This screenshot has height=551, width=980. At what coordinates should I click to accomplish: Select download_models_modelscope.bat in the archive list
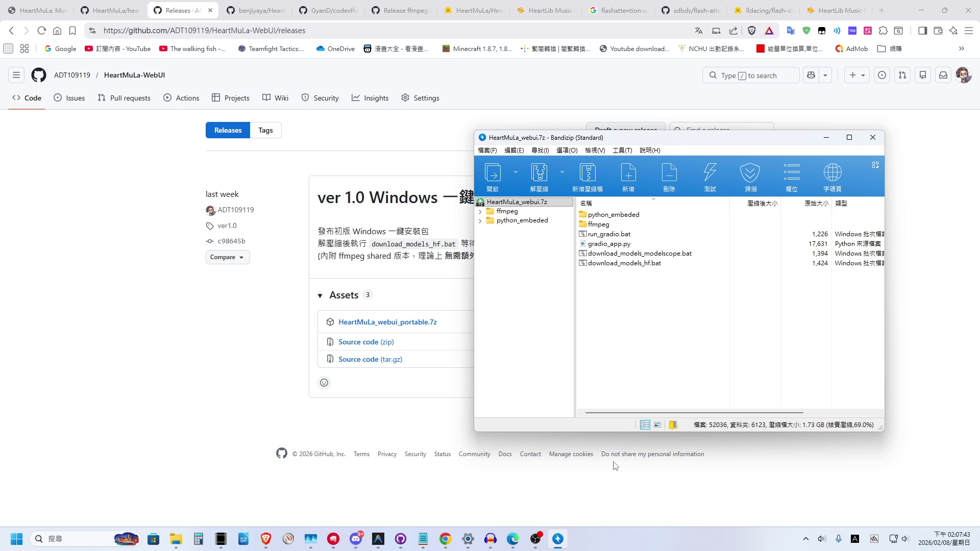[x=640, y=254]
